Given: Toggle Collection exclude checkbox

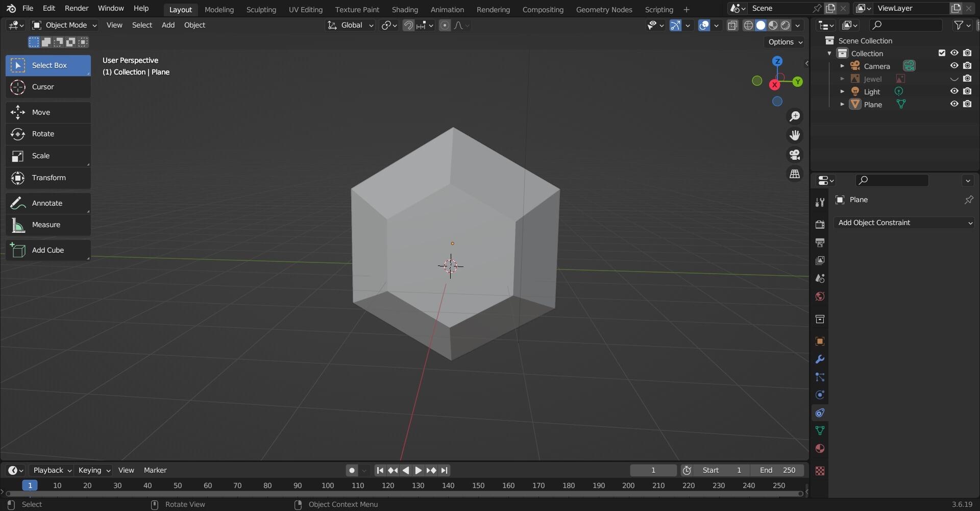Looking at the screenshot, I should [x=942, y=53].
